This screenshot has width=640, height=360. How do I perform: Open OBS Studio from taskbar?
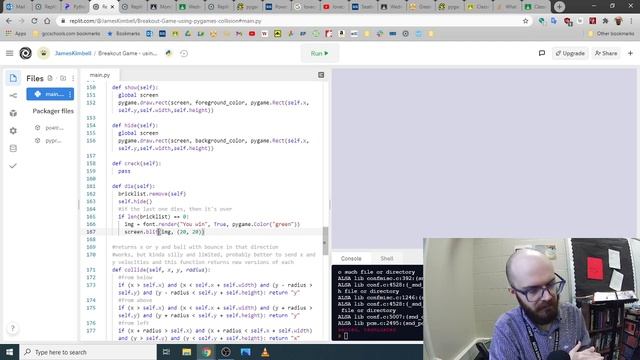coord(226,352)
